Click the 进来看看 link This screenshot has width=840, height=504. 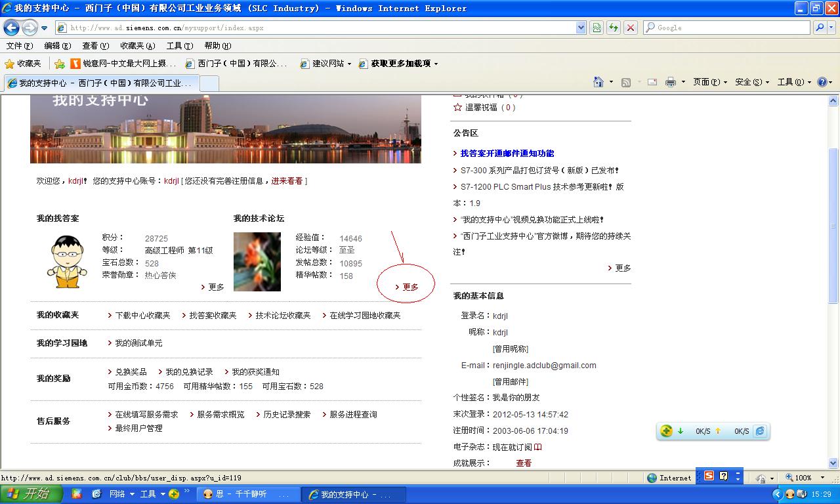pyautogui.click(x=287, y=181)
